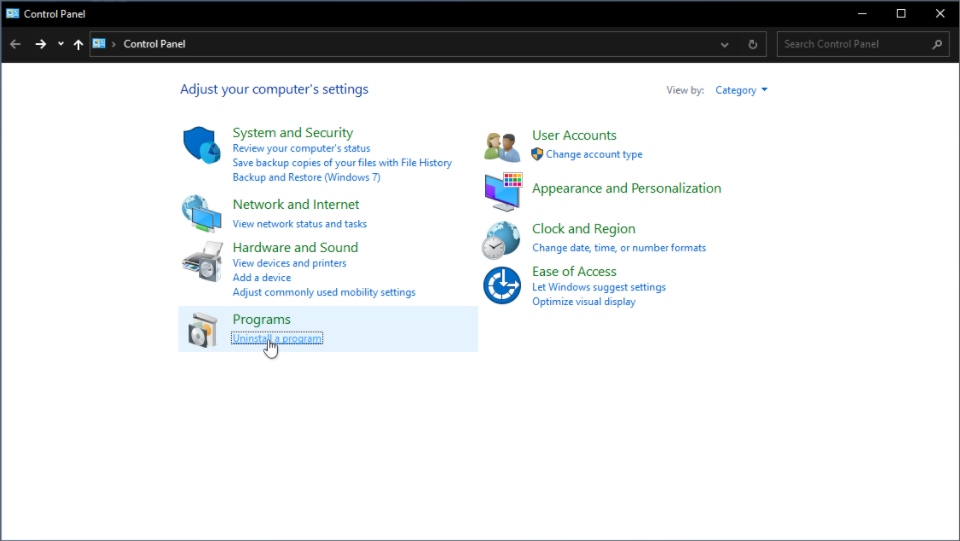960x541 pixels.
Task: Focus the Search Control Panel field
Action: 863,44
